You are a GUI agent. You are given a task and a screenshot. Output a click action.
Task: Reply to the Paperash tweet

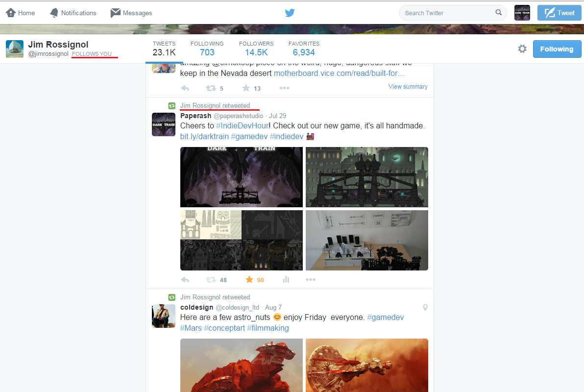click(x=185, y=280)
